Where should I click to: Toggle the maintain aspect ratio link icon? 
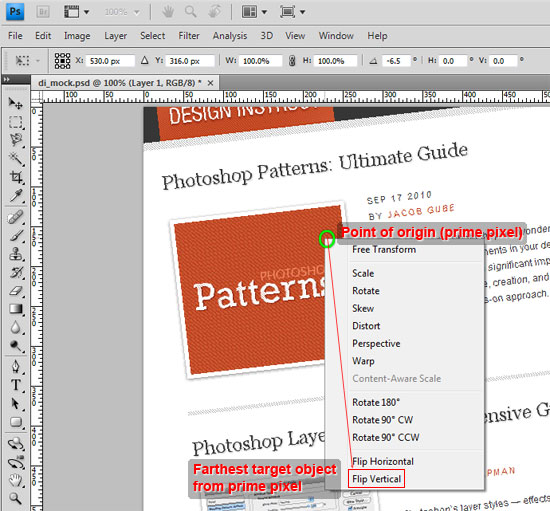(292, 61)
